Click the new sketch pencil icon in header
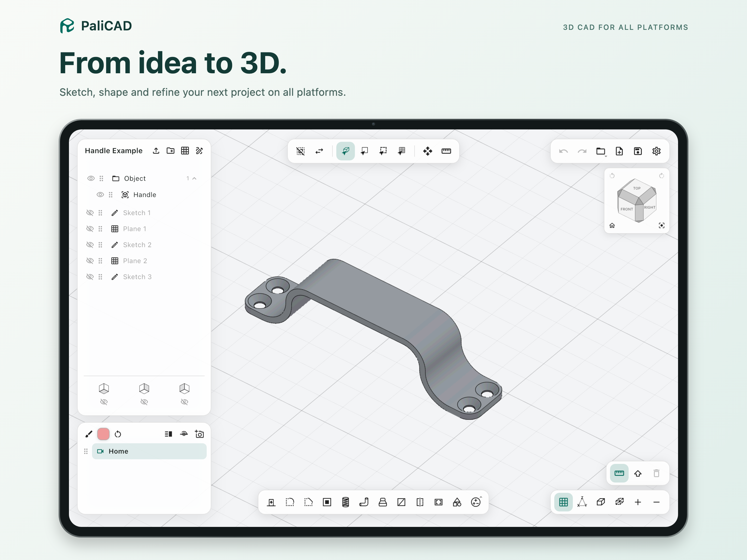Viewport: 747px width, 560px height. [x=200, y=151]
